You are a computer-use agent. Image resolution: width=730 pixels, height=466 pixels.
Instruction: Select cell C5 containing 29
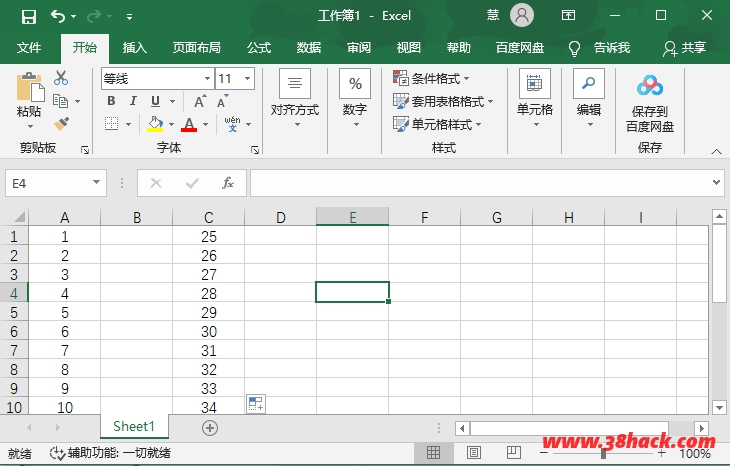coord(208,312)
